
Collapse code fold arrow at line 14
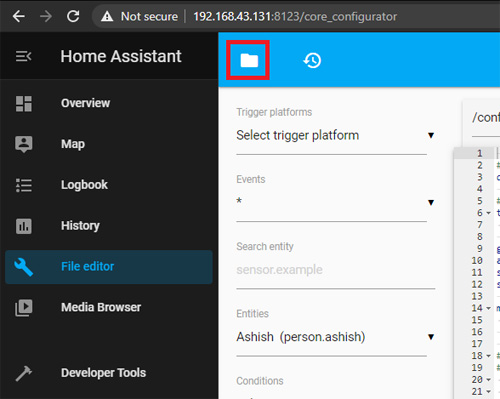pyautogui.click(x=488, y=308)
